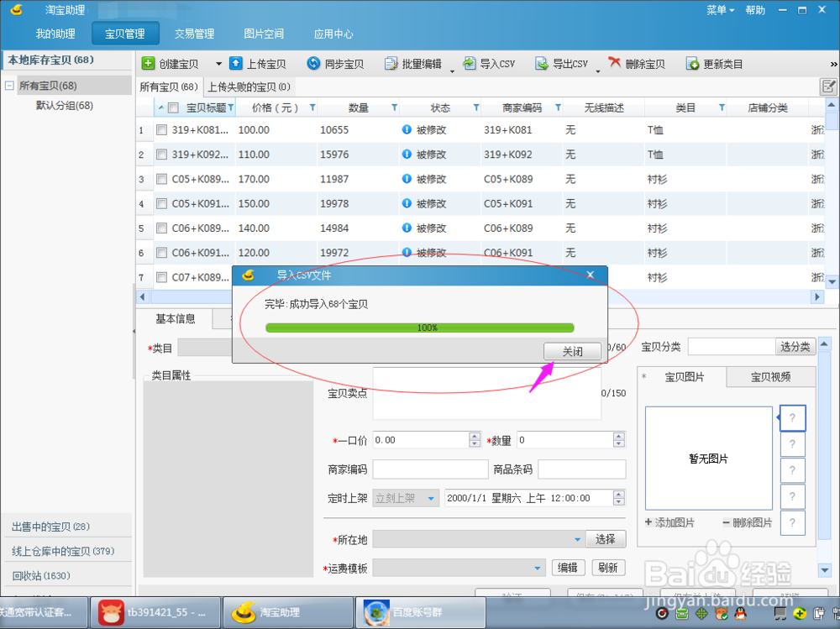This screenshot has width=840, height=629.
Task: Click the 类目 column filter icon
Action: (x=722, y=107)
